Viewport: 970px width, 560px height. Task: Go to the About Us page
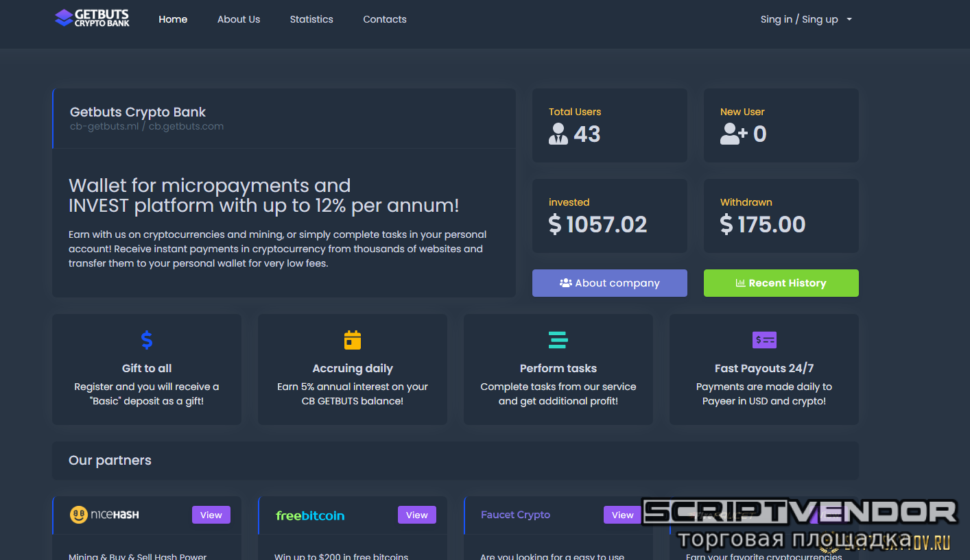[x=239, y=19]
